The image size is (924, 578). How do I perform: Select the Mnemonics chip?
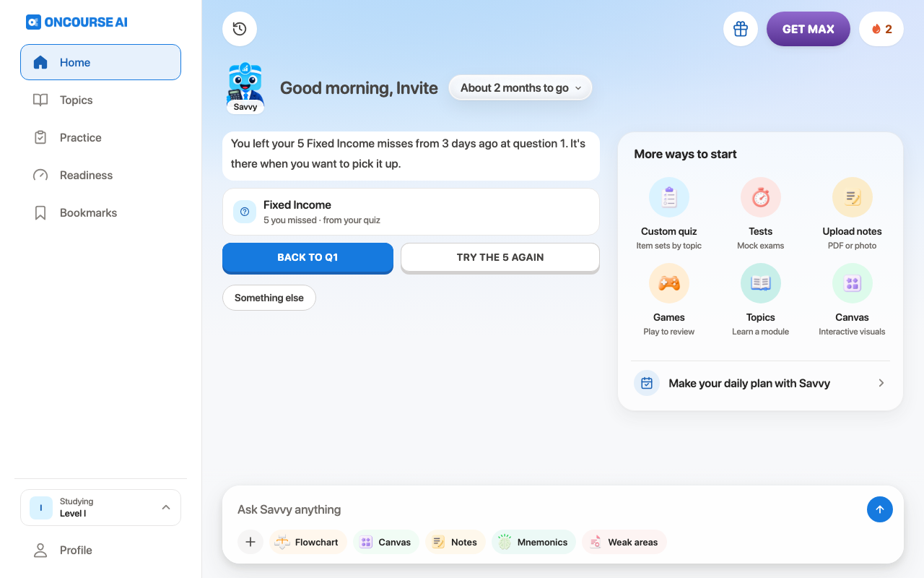coord(533,542)
